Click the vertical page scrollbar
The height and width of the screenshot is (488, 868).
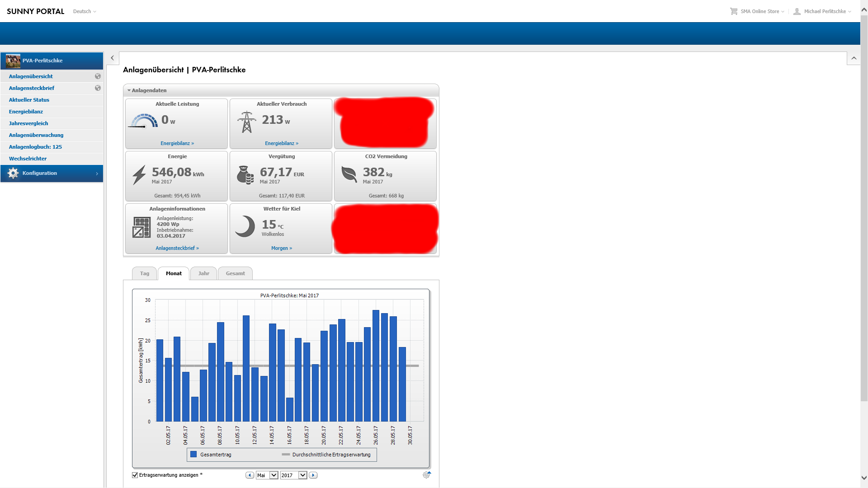pyautogui.click(x=864, y=208)
